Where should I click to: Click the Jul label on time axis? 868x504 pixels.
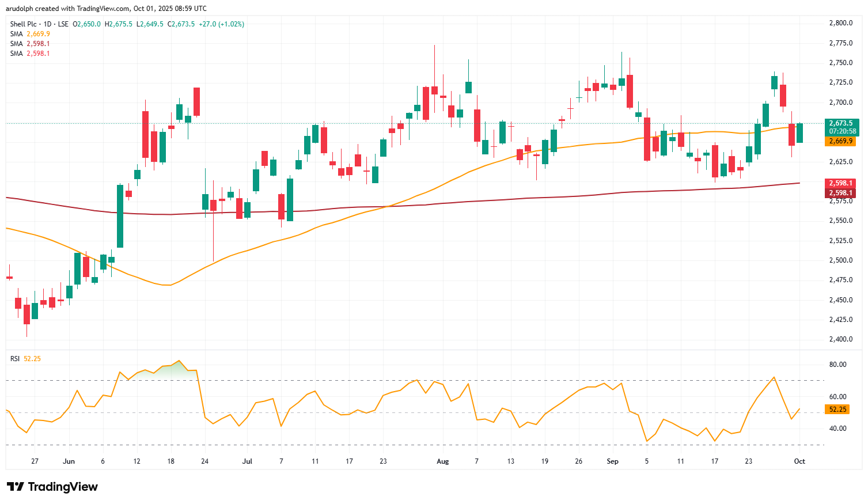coord(247,461)
